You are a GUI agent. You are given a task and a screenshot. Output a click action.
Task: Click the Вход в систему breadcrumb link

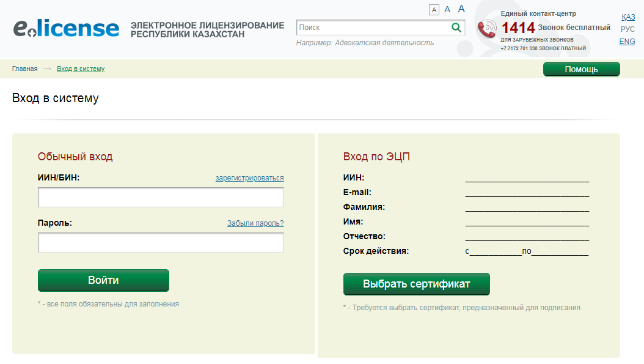pos(81,69)
